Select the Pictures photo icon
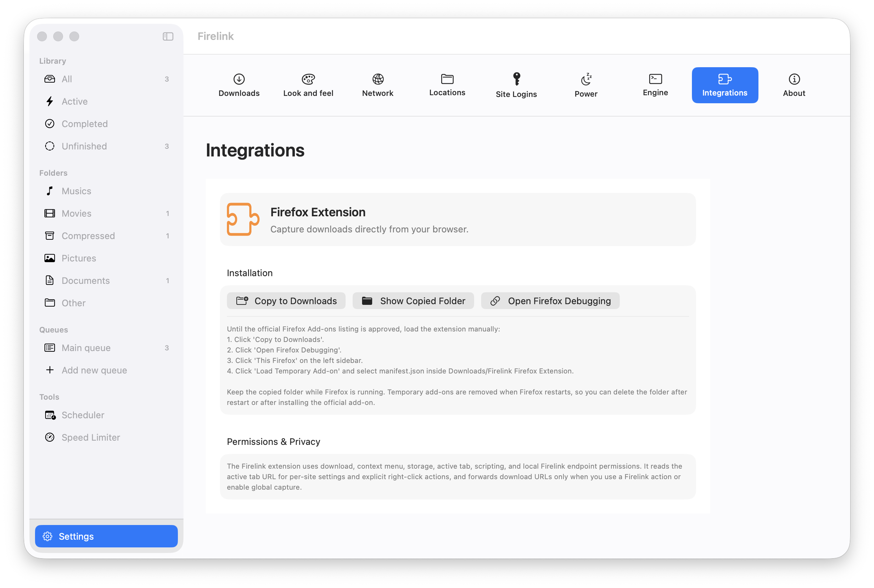 coord(49,258)
